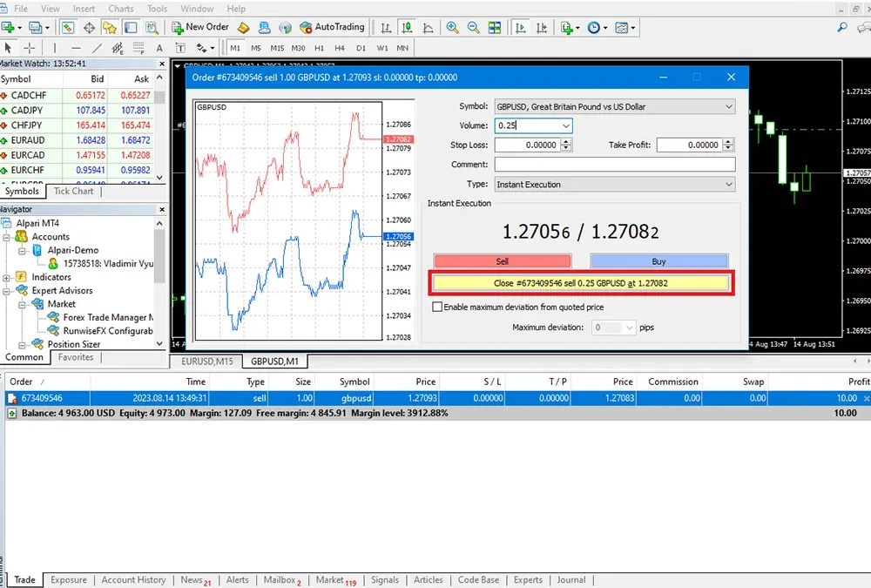The width and height of the screenshot is (871, 588).
Task: Select the crosshair cursor tool
Action: click(30, 49)
